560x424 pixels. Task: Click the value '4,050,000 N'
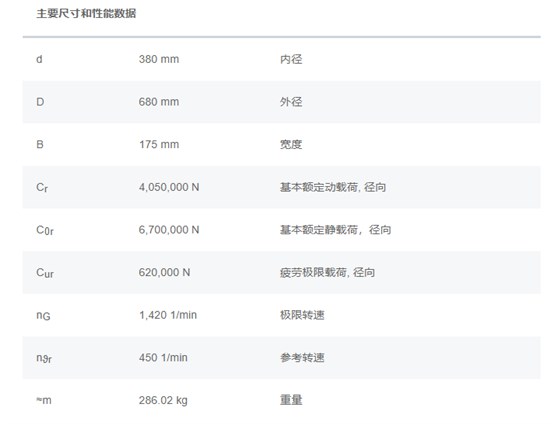(169, 187)
